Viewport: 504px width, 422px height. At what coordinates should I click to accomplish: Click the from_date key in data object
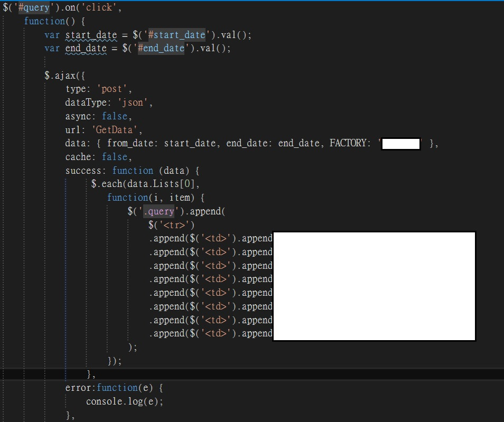(130, 143)
